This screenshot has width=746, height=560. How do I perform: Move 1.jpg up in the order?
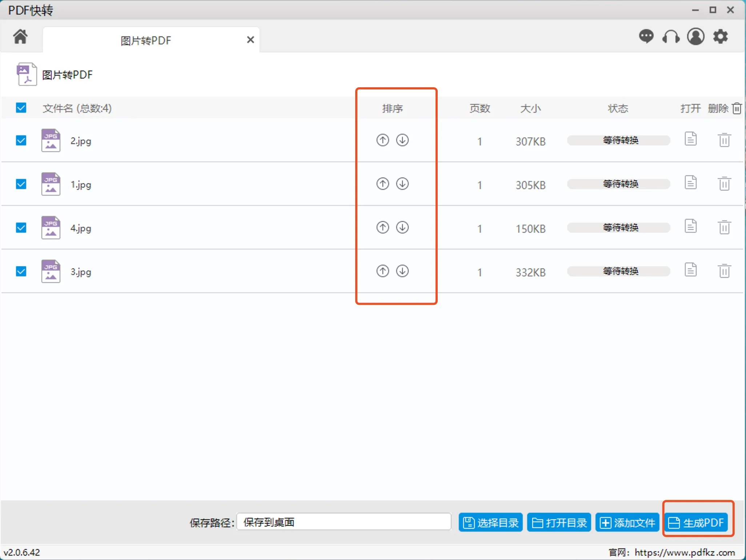382,184
